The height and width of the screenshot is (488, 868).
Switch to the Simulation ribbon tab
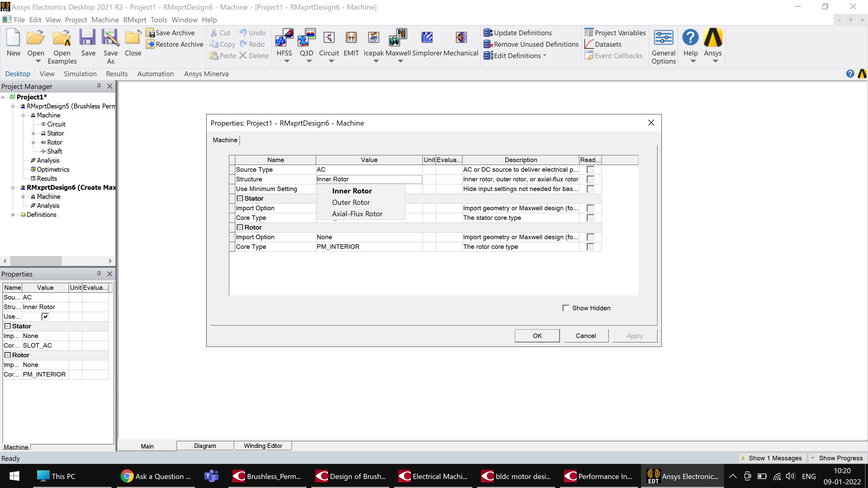point(80,74)
